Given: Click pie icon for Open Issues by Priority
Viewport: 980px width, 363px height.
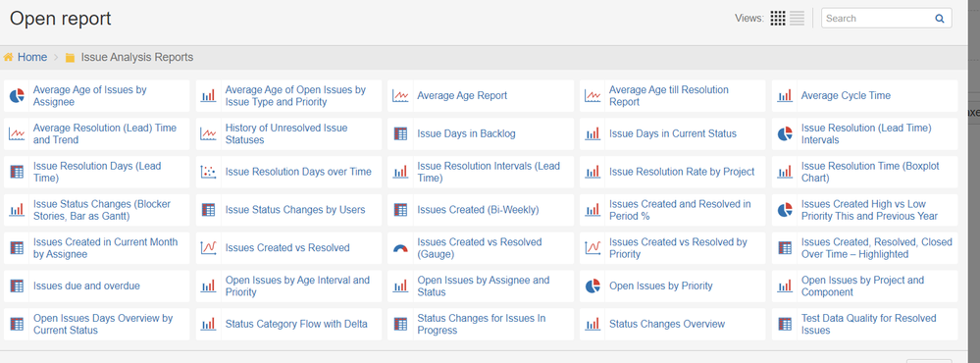Looking at the screenshot, I should [593, 286].
